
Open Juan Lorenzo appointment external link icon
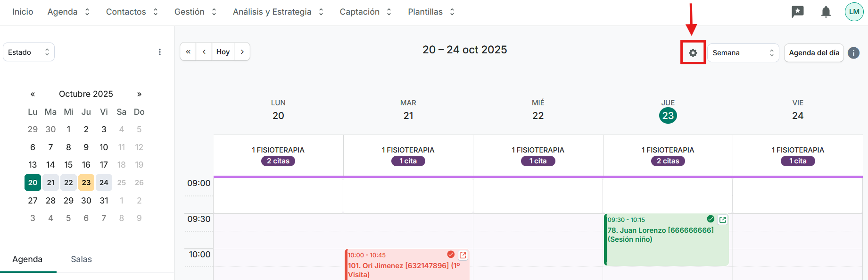pyautogui.click(x=722, y=220)
